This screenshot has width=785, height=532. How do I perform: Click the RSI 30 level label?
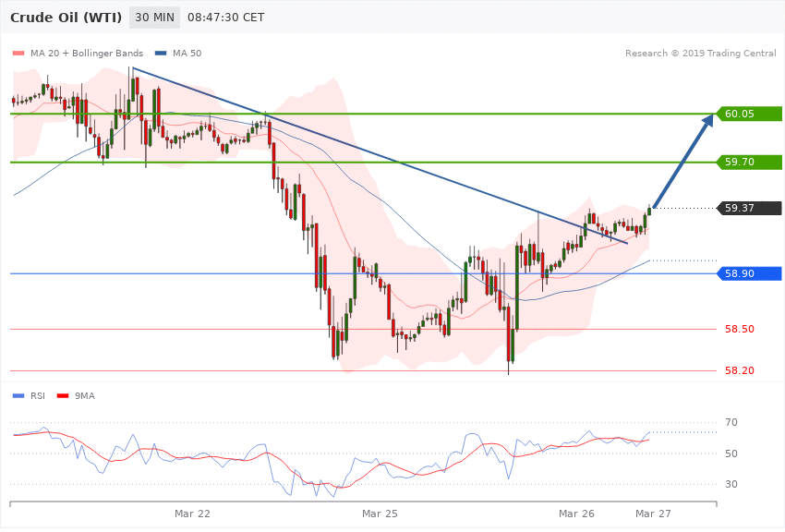[731, 484]
